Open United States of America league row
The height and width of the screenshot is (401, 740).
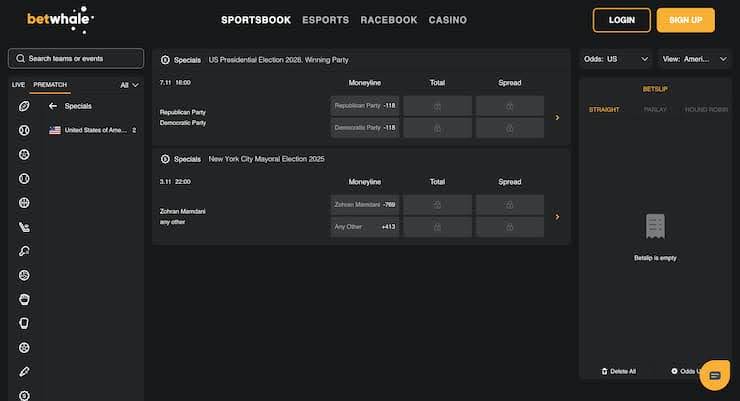[x=93, y=130]
